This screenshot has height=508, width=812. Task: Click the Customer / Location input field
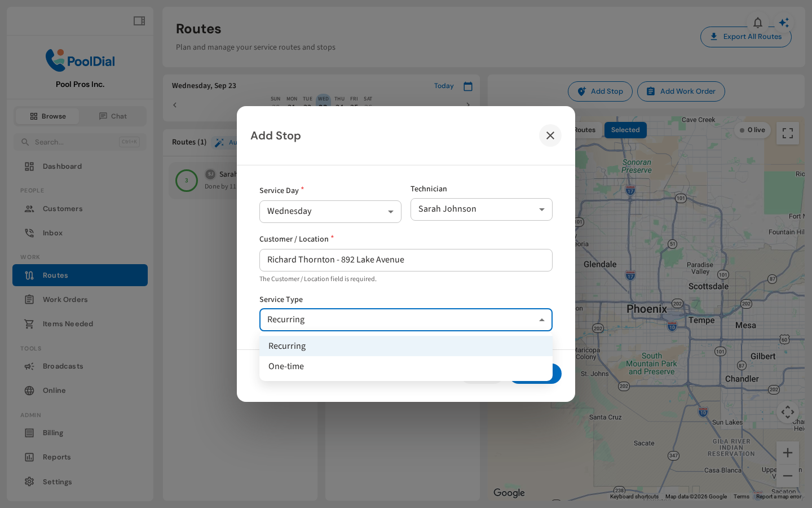(x=406, y=260)
